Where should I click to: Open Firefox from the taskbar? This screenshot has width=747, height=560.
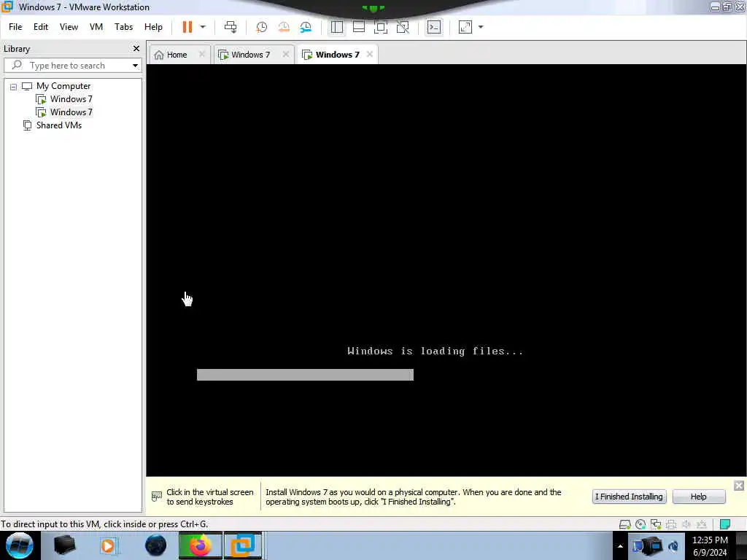pos(200,545)
